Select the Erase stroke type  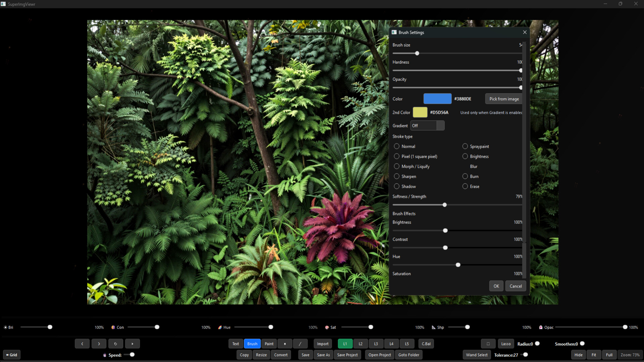465,186
